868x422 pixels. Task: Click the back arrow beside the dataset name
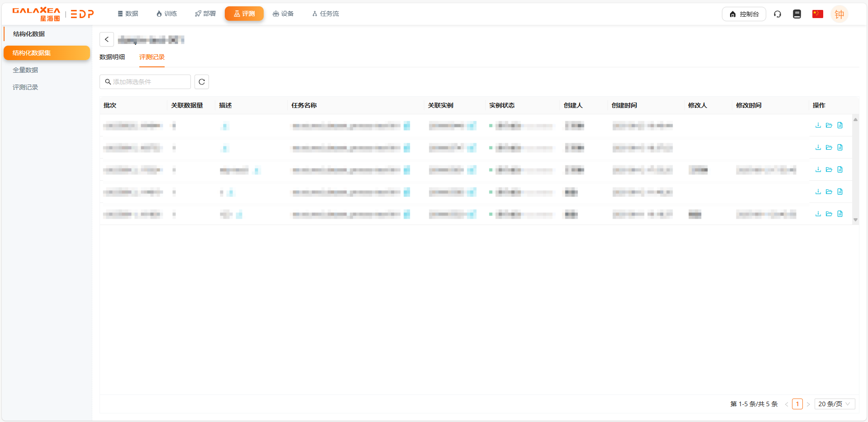pos(107,39)
